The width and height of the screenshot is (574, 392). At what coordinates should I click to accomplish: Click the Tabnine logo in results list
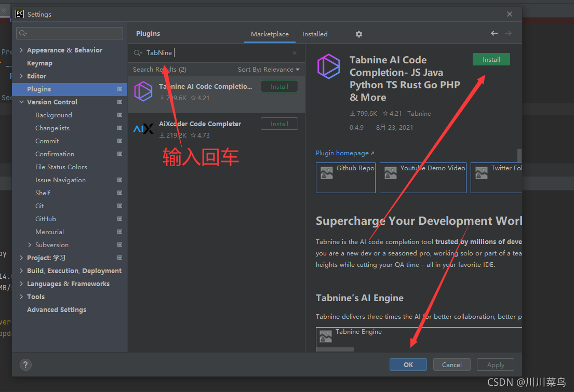143,91
